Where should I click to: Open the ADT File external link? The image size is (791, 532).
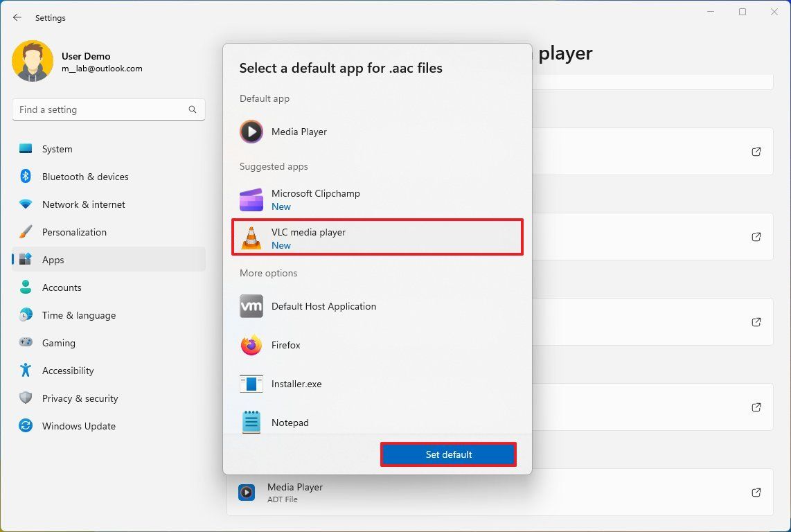(756, 492)
